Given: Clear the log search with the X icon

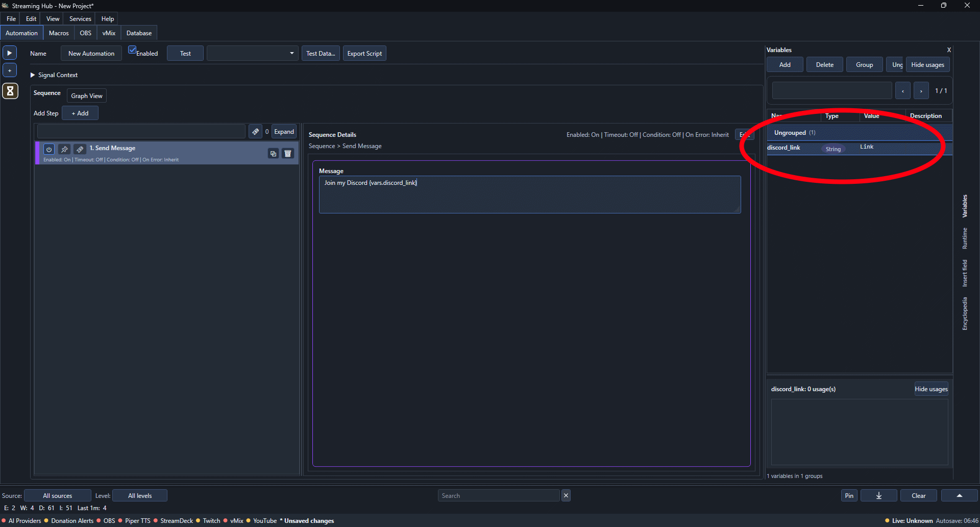Looking at the screenshot, I should tap(566, 495).
